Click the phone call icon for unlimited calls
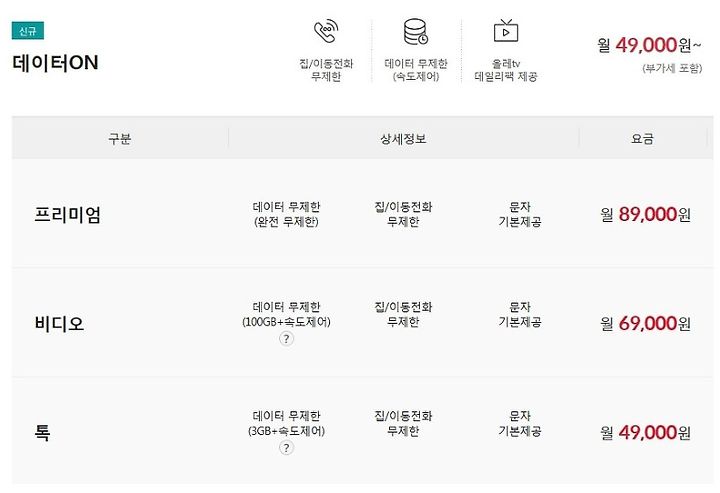720x493 pixels. pos(326,31)
